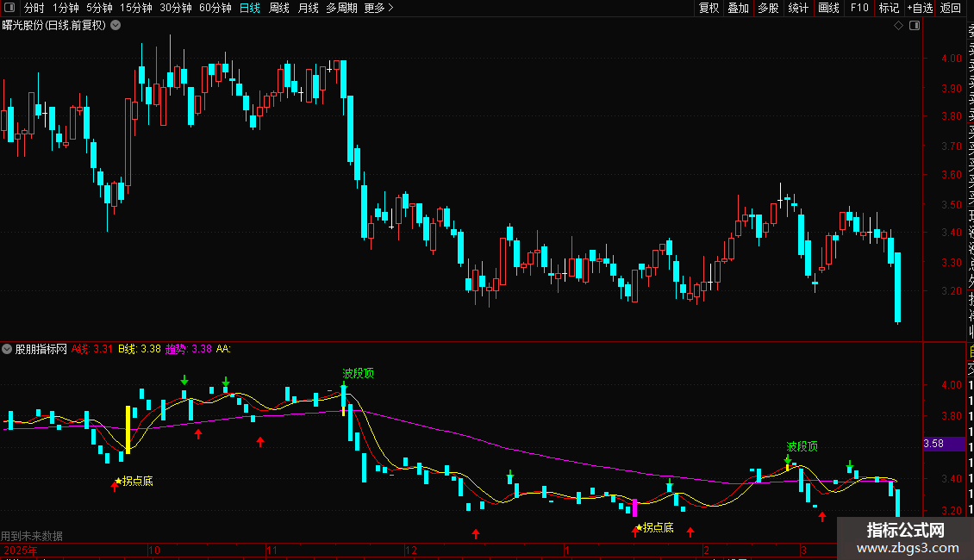Click the 3.58 price tag on indicator axis
This screenshot has height=560, width=974.
point(942,444)
